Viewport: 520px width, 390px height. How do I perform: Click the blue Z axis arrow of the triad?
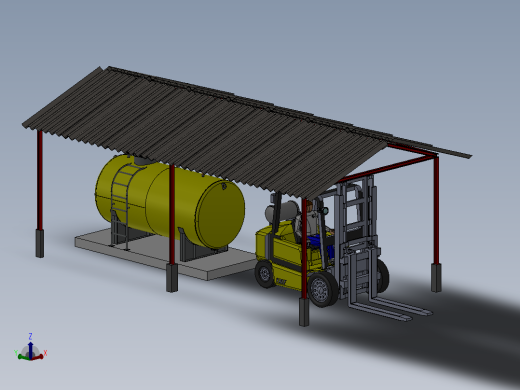tap(30, 349)
